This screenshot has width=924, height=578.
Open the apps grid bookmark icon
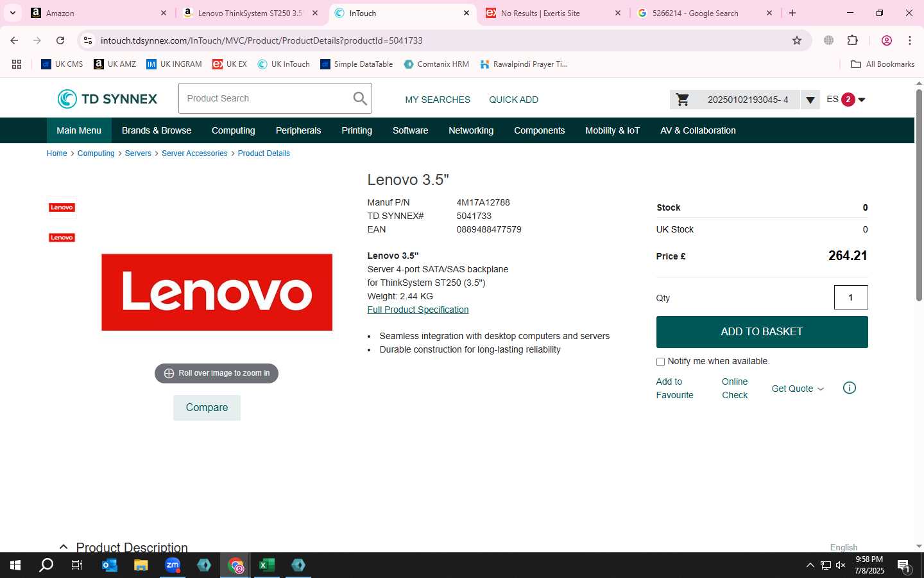(17, 64)
